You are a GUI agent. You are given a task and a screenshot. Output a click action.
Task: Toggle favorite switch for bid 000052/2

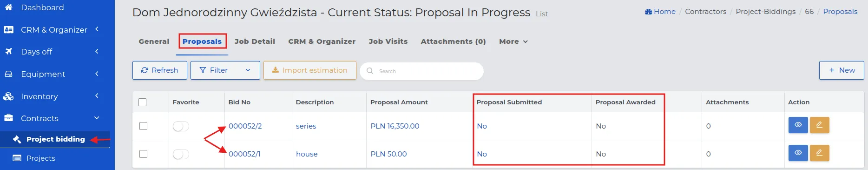tap(181, 126)
